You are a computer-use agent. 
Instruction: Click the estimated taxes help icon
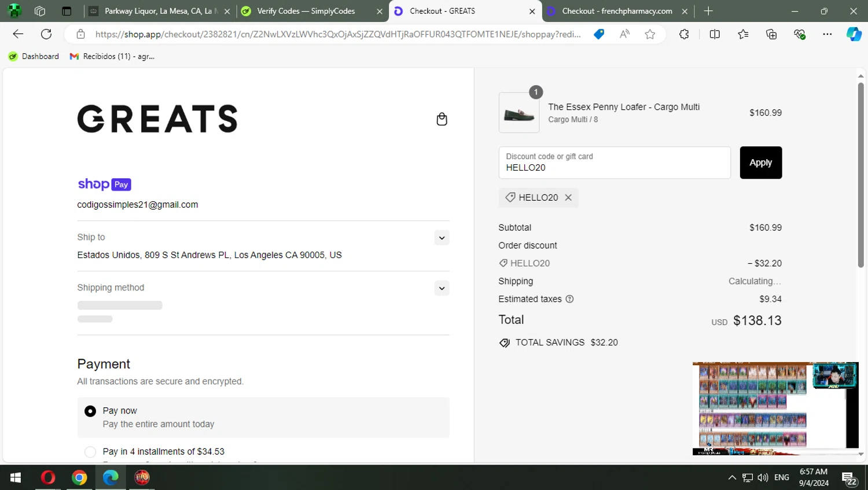(569, 299)
